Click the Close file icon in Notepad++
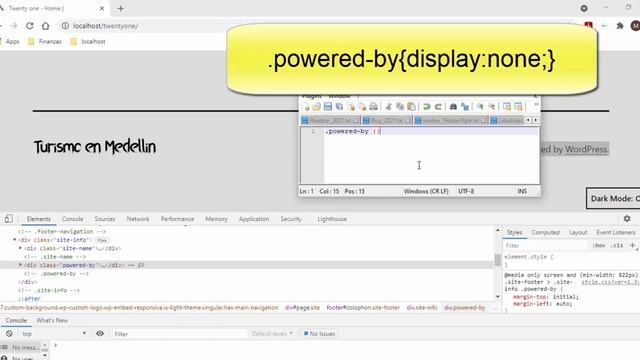 351,107
